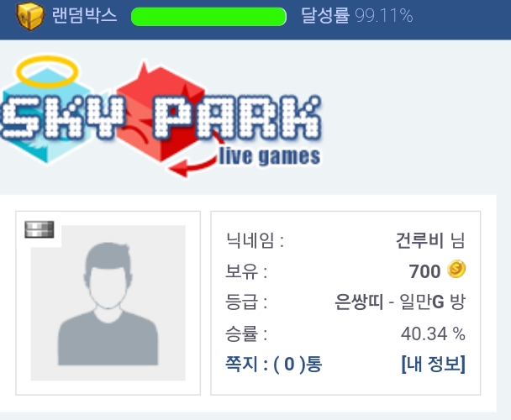Click the 700 balance amount
The image size is (511, 420).
[424, 271]
